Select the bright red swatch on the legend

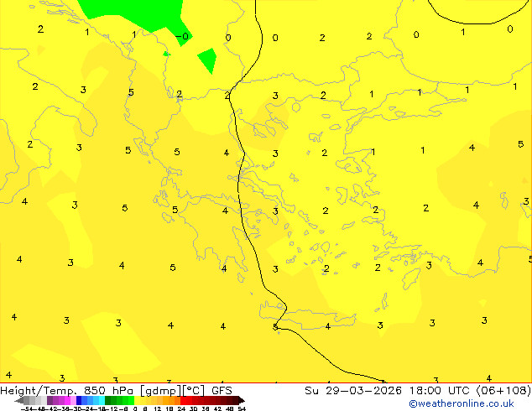point(184,400)
